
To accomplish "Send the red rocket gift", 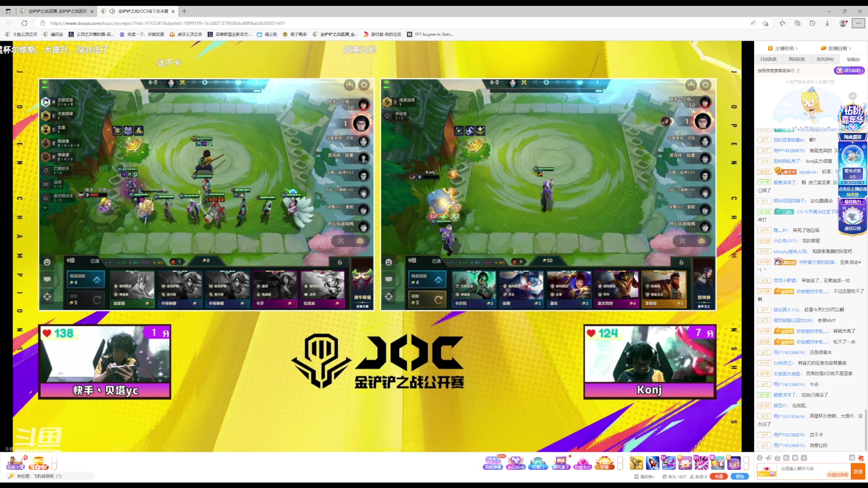I will (652, 463).
